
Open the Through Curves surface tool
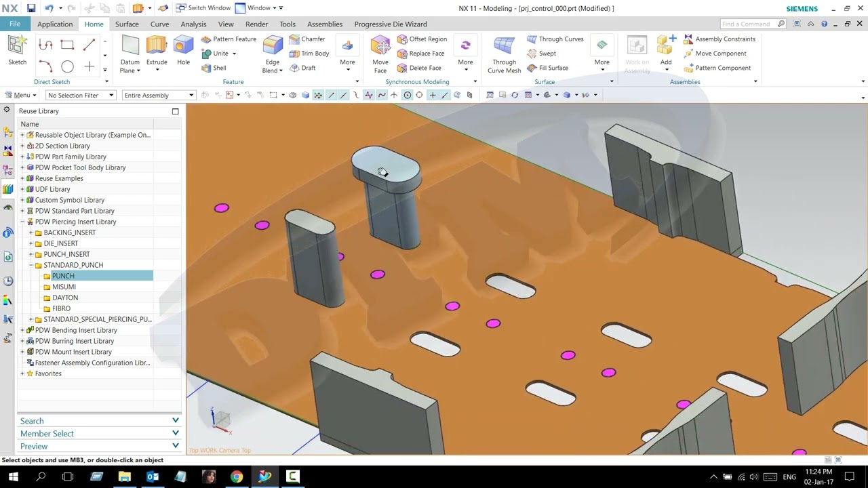click(555, 39)
